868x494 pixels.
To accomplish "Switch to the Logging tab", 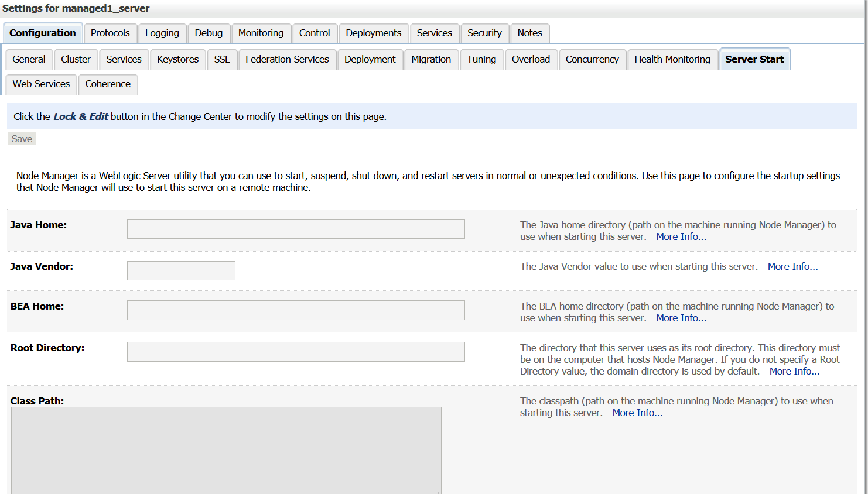I will point(162,33).
